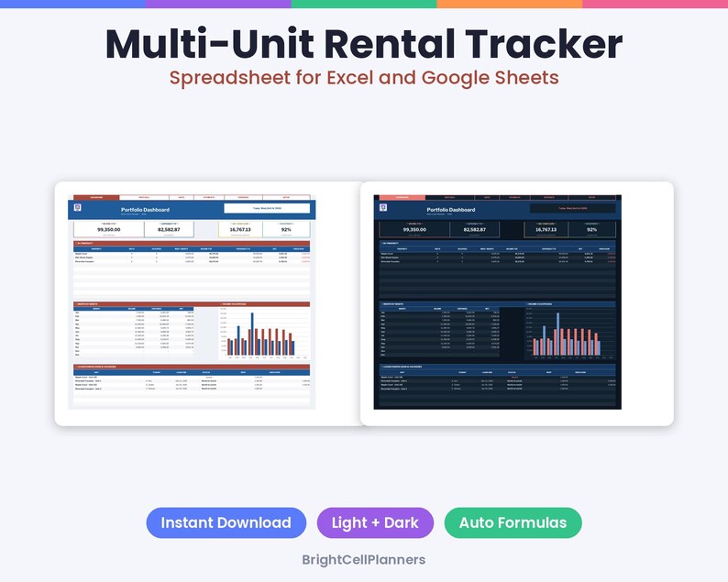The width and height of the screenshot is (728, 582).
Task: Click the tallest blue bar in light chart
Action: 252,335
